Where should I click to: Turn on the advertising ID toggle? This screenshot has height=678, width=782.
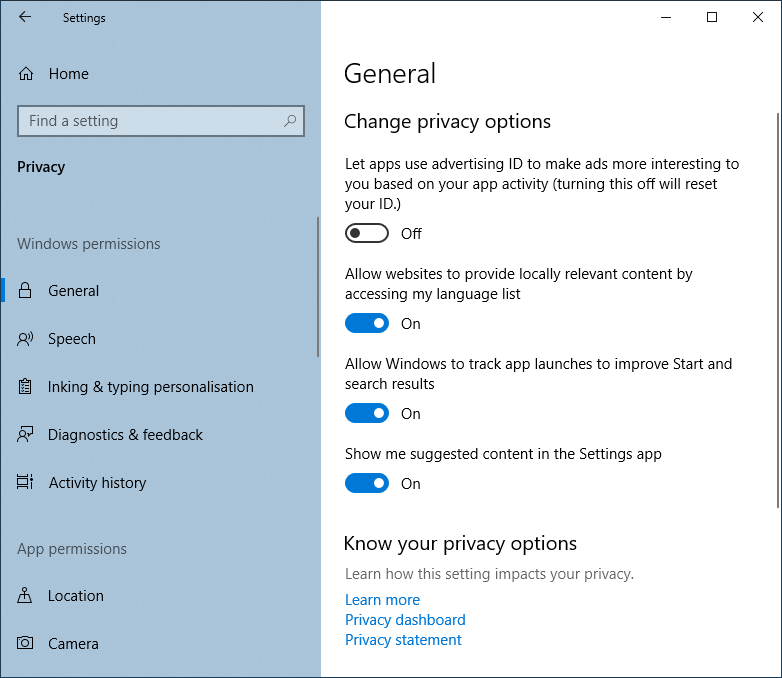point(367,233)
